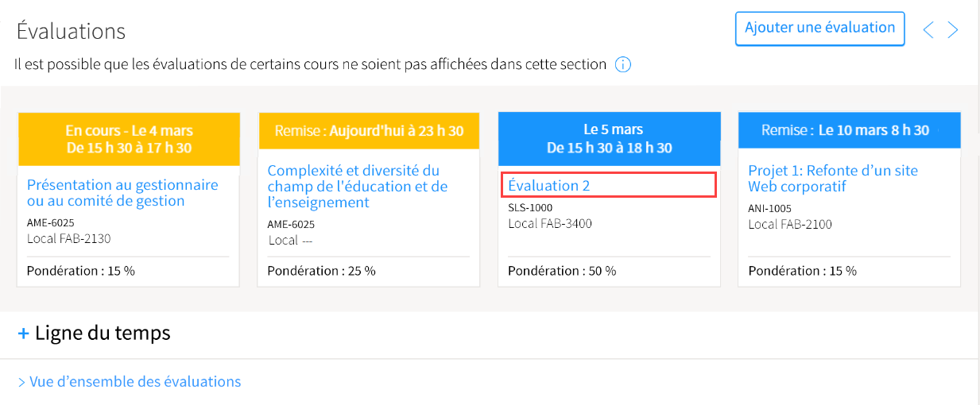The width and height of the screenshot is (980, 405).
Task: Click Pondération 25 % on the second card
Action: click(x=321, y=271)
